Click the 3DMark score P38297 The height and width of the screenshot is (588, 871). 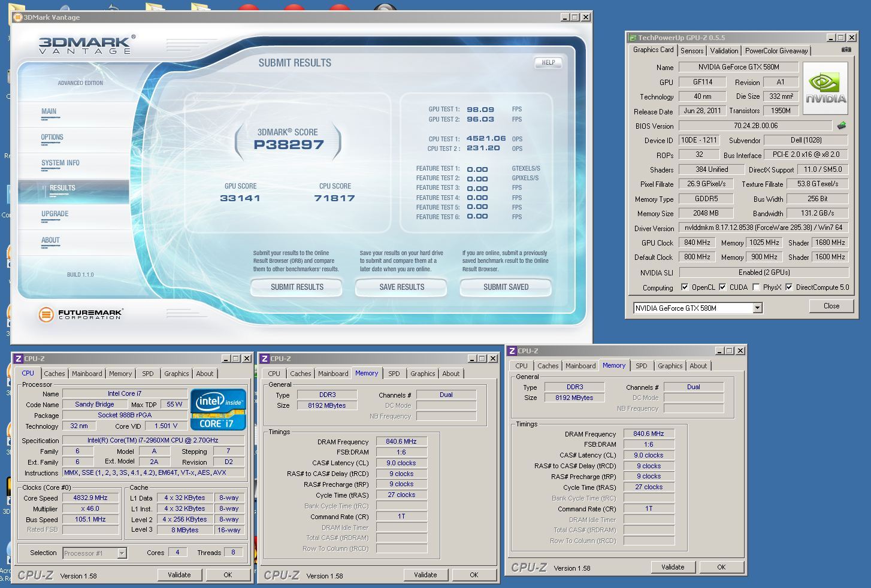click(x=289, y=145)
